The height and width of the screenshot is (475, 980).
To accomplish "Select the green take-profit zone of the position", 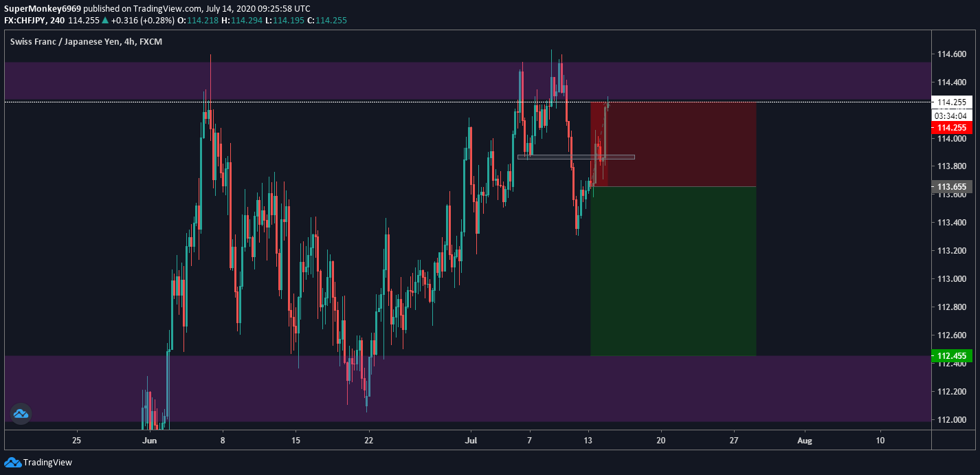I will [673, 271].
